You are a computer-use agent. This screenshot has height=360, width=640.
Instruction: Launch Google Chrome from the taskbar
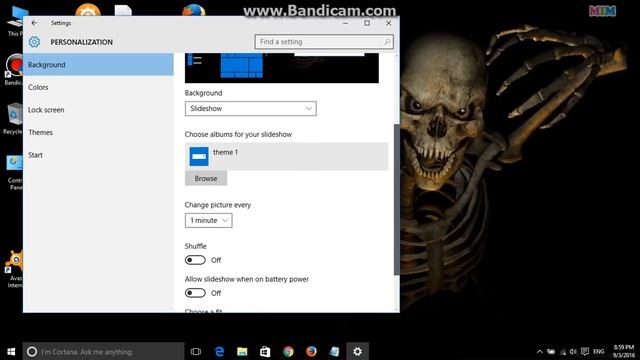click(288, 351)
